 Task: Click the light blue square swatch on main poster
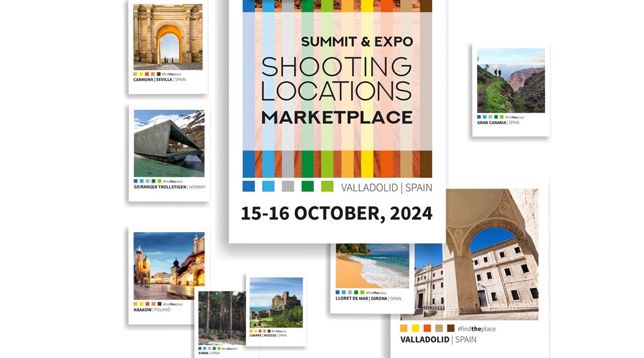[268, 186]
